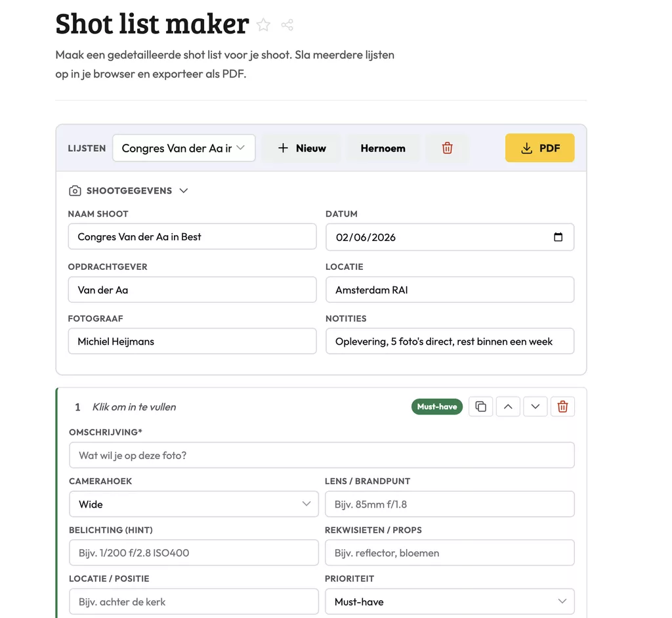
Task: Delete the current list with toolbar trash icon
Action: (x=447, y=148)
